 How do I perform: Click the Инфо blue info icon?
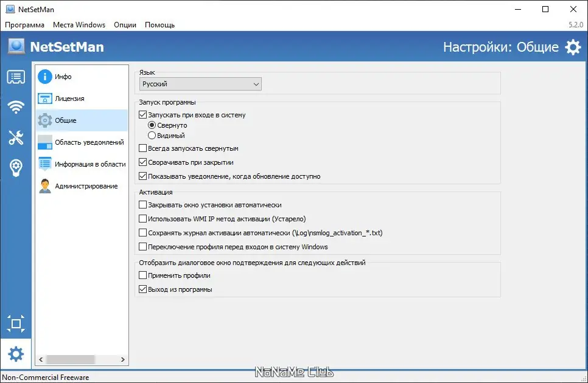point(45,77)
